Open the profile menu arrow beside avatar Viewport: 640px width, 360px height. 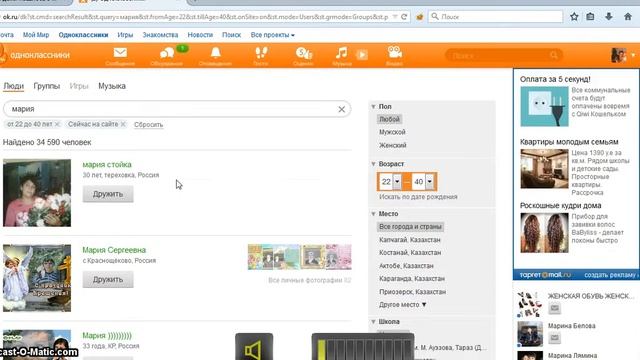633,55
